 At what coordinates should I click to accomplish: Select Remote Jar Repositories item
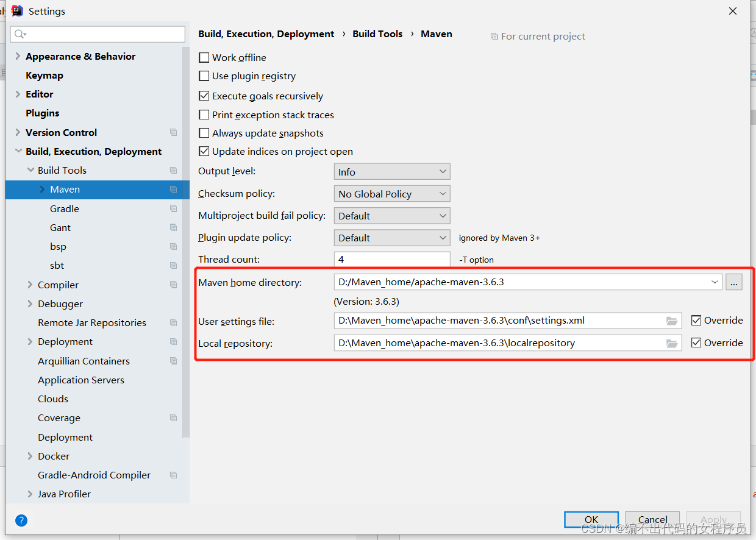click(x=92, y=322)
